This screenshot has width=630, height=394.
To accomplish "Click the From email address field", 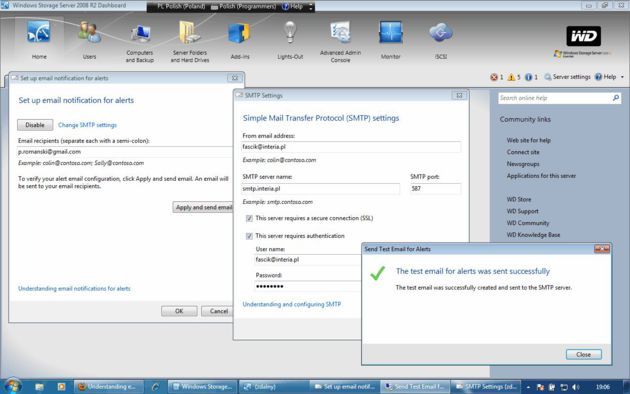I will 351,147.
